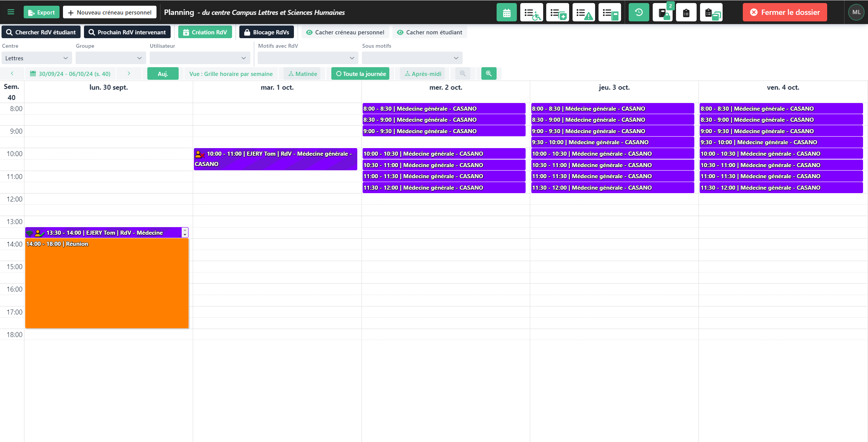Toggle Cacher créneau personnel visibility
This screenshot has height=442, width=868.
(x=345, y=32)
